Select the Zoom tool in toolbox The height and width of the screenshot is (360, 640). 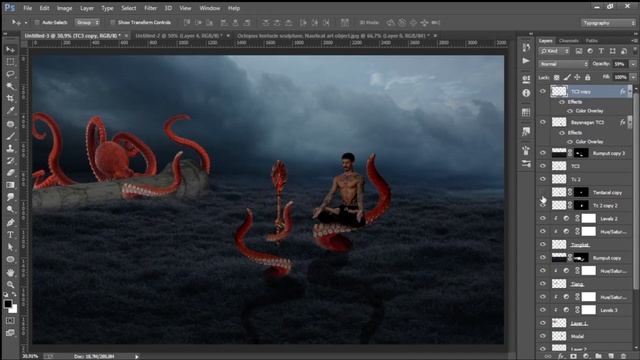10,284
